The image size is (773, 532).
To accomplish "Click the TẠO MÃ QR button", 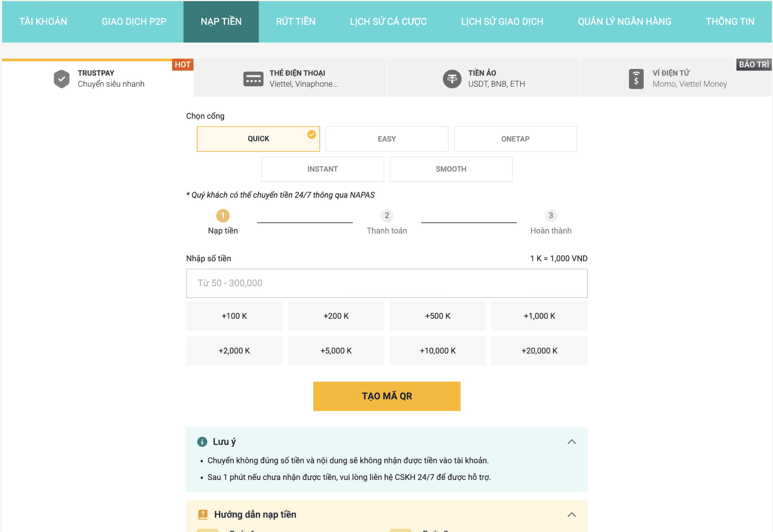I will 387,396.
